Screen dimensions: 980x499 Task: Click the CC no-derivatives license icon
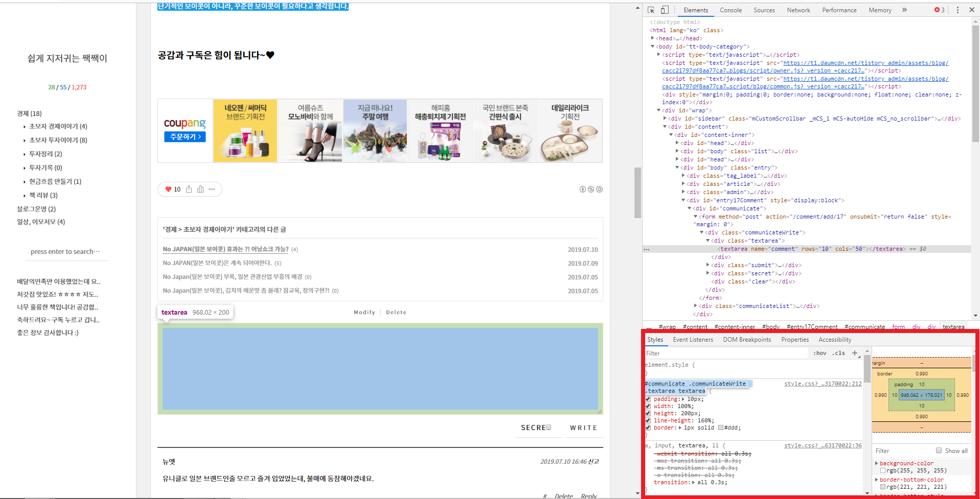coord(599,189)
